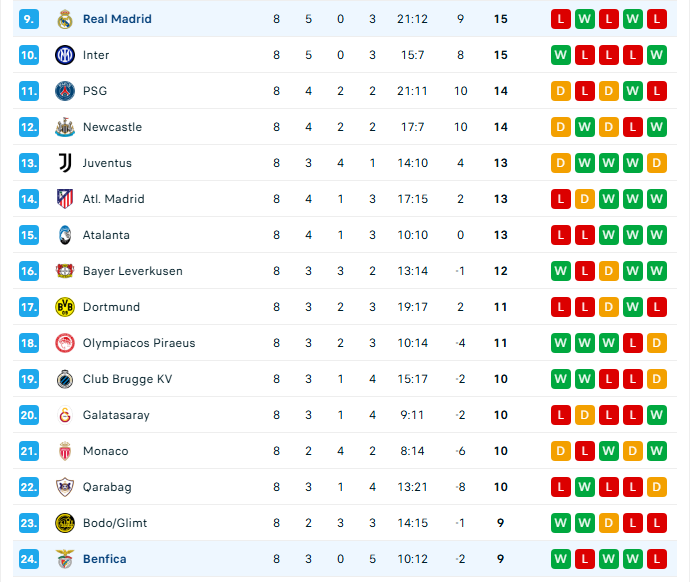Click the Newcastle club badge icon
690x582 pixels.
65,127
